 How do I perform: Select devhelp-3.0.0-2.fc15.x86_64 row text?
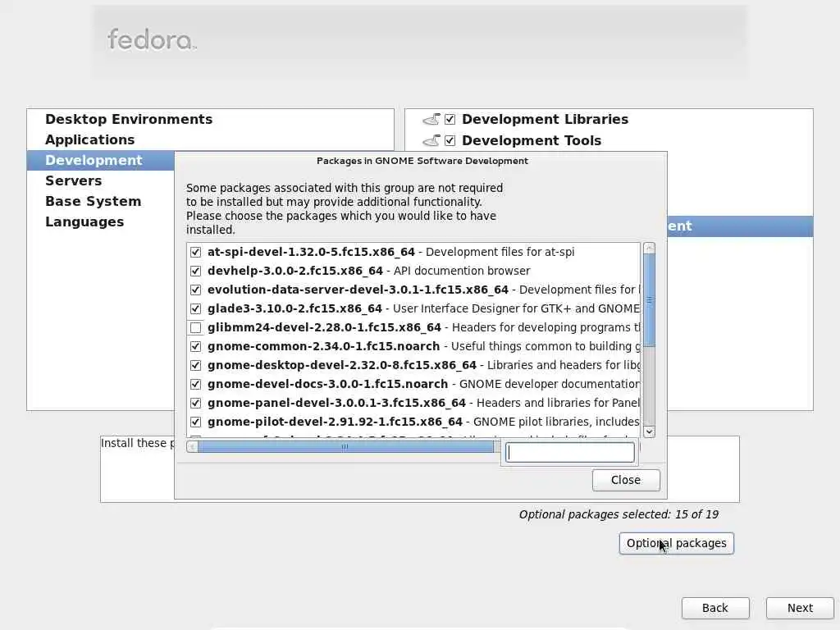[x=295, y=271]
